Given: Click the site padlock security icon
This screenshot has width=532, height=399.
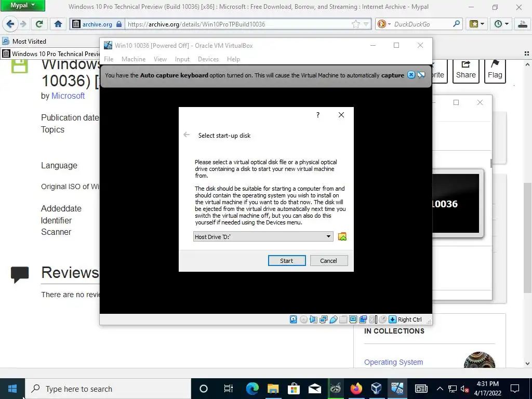Looking at the screenshot, I should pyautogui.click(x=119, y=24).
